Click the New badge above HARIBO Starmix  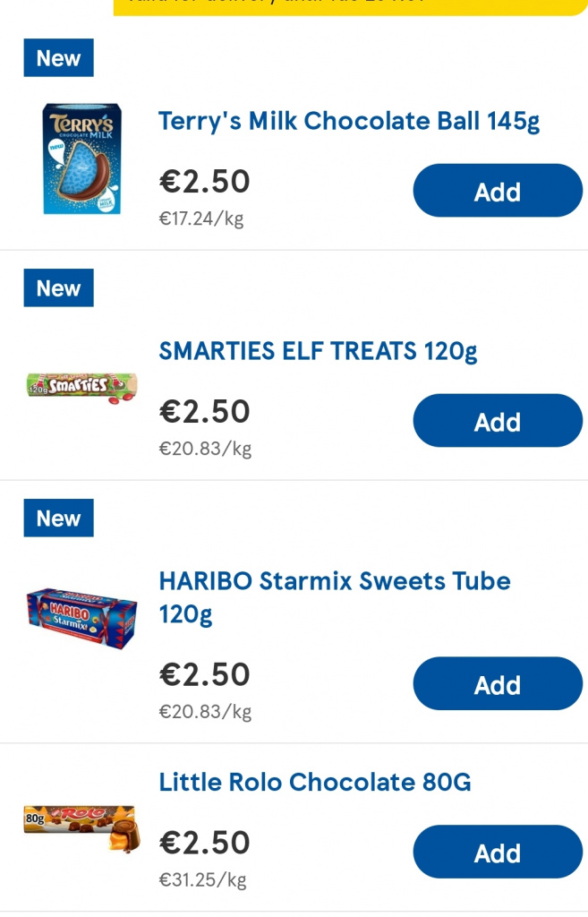[57, 518]
